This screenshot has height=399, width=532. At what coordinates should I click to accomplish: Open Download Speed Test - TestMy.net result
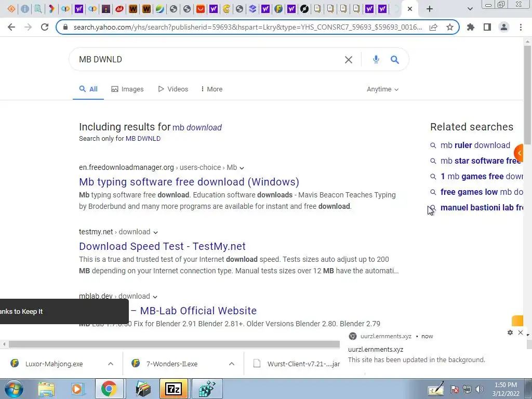tap(162, 246)
